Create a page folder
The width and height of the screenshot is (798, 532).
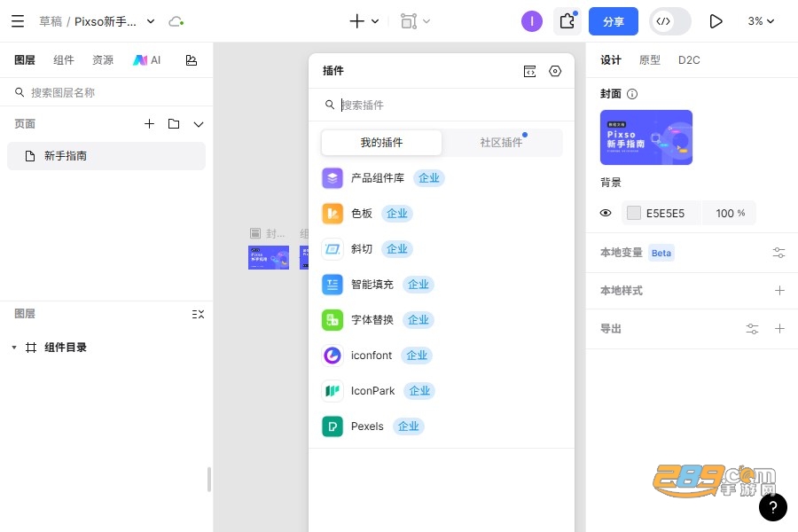click(x=174, y=124)
